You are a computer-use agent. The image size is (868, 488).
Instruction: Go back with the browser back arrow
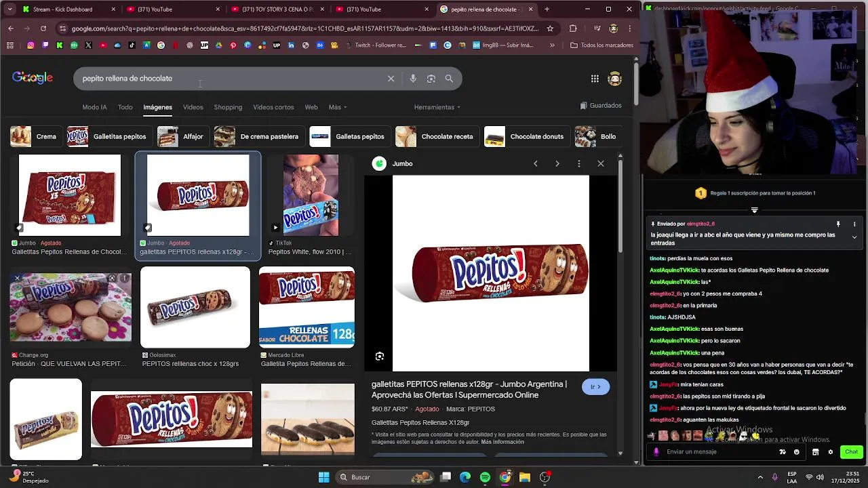pyautogui.click(x=11, y=28)
